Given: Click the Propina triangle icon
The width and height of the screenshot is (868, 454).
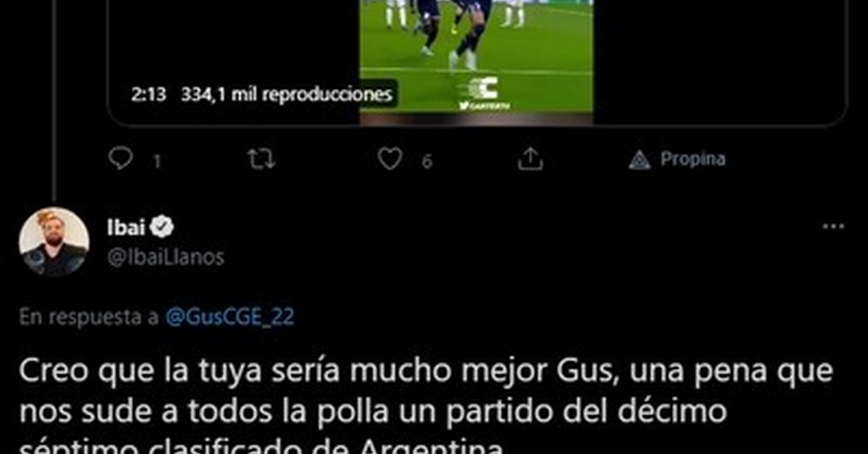Looking at the screenshot, I should coord(639,160).
